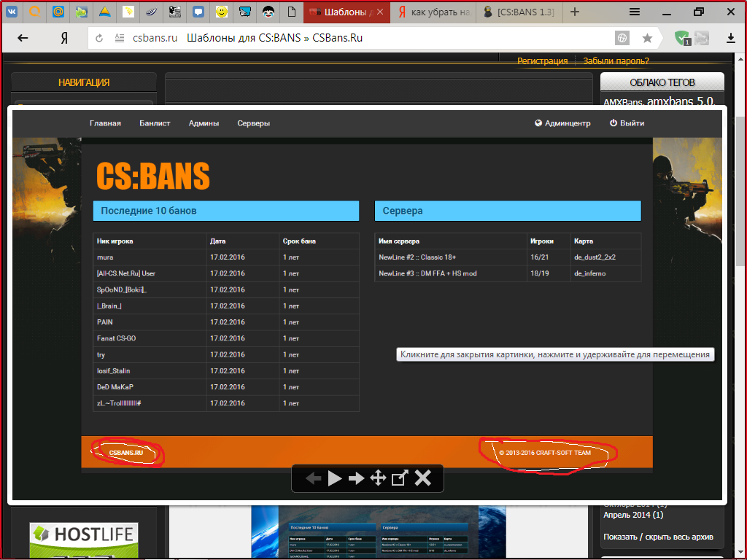Screen dimensions: 747x560
Task: Click the CSBANS.RU footer text
Action: coord(125,452)
